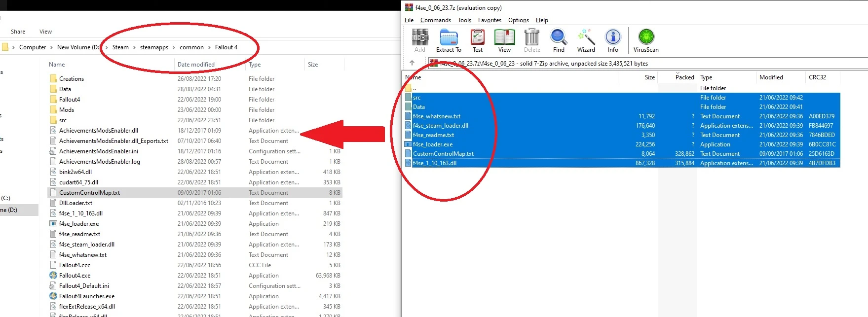Select the Fallout4Launcher.exe icon
This screenshot has height=317, width=868.
53,296
